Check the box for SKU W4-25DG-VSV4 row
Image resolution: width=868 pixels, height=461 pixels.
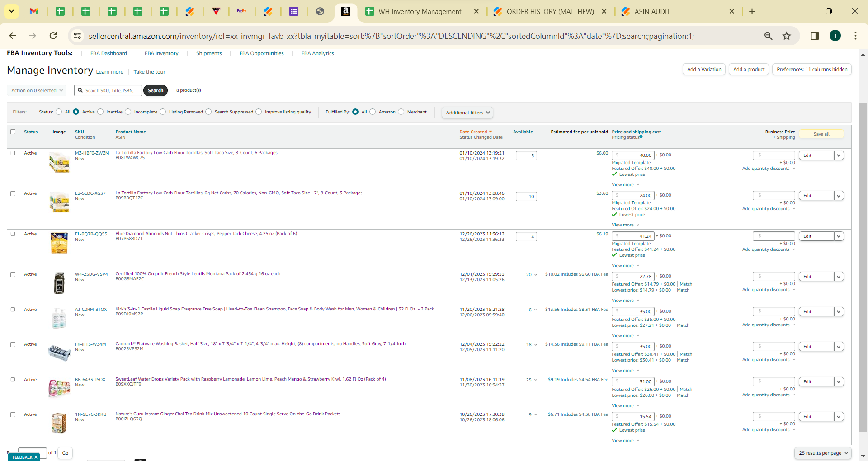(13, 274)
